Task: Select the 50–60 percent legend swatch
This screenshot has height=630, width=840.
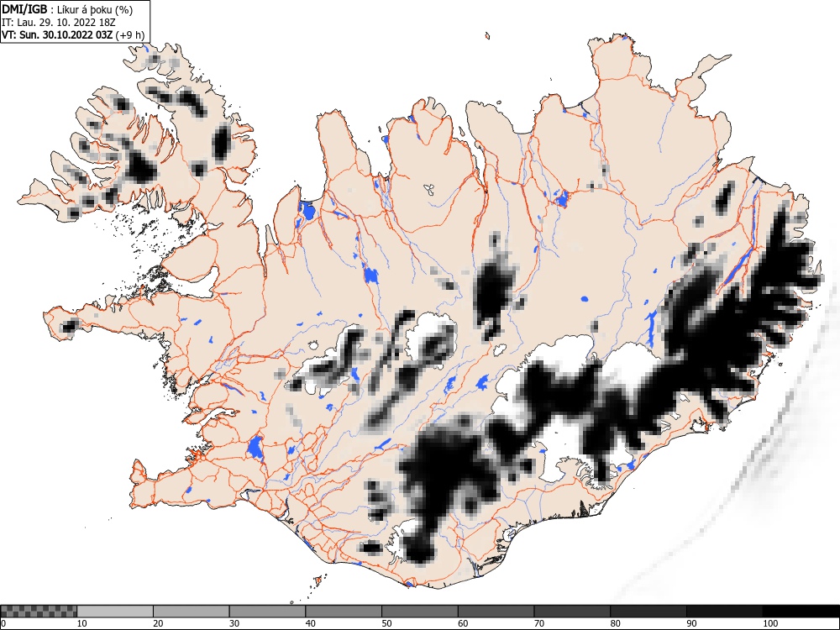Action: pos(420,612)
